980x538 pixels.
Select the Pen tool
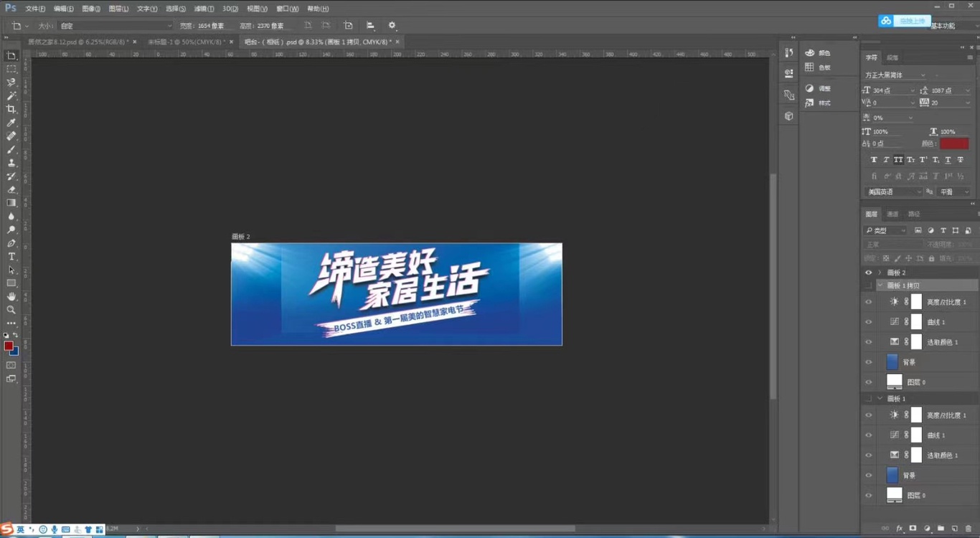(x=11, y=243)
